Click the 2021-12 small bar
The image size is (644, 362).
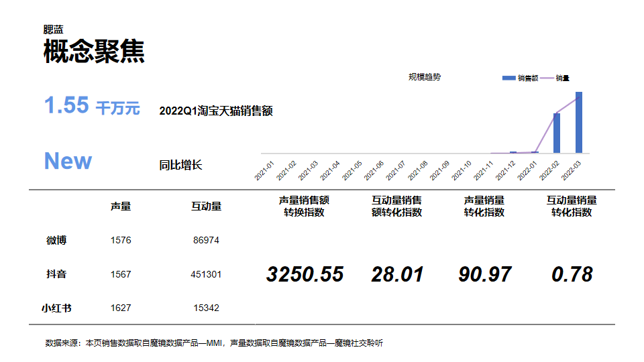pyautogui.click(x=513, y=152)
